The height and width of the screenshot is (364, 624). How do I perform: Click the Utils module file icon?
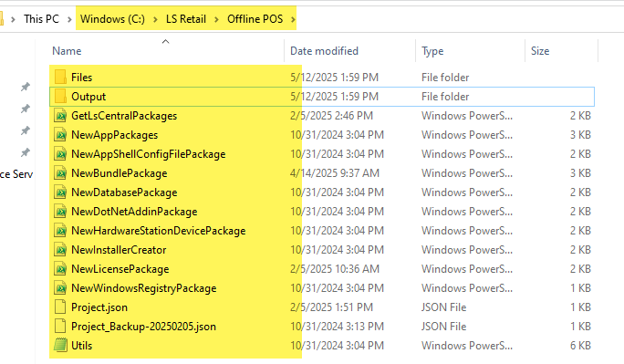tap(60, 346)
